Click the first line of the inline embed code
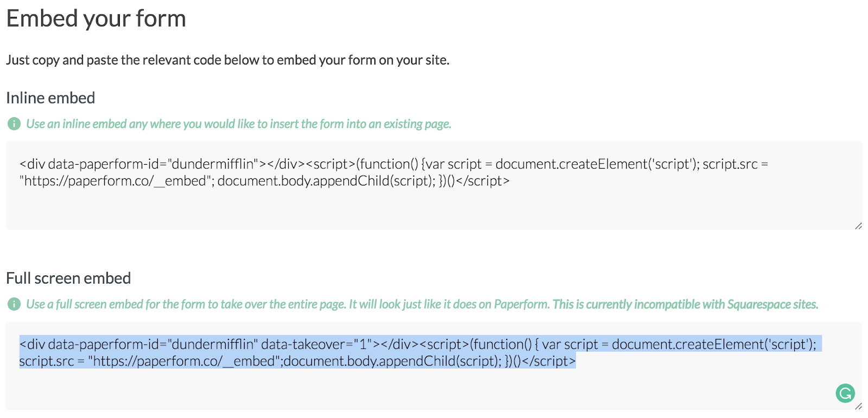 point(394,164)
